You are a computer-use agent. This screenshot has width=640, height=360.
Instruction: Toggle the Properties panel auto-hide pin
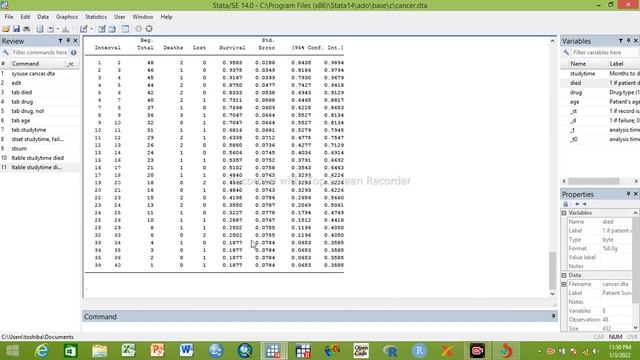pos(629,194)
